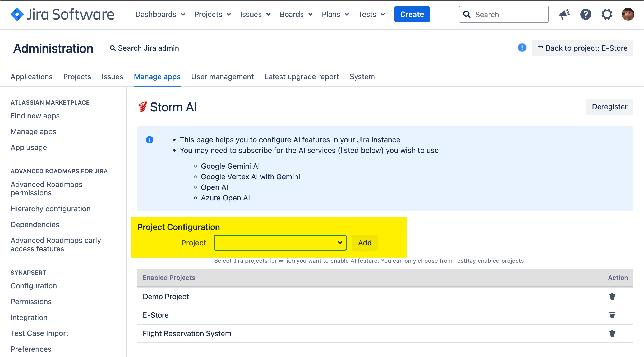Screen dimensions: 644x357
Task: Switch to the User management tab
Action: tap(222, 77)
